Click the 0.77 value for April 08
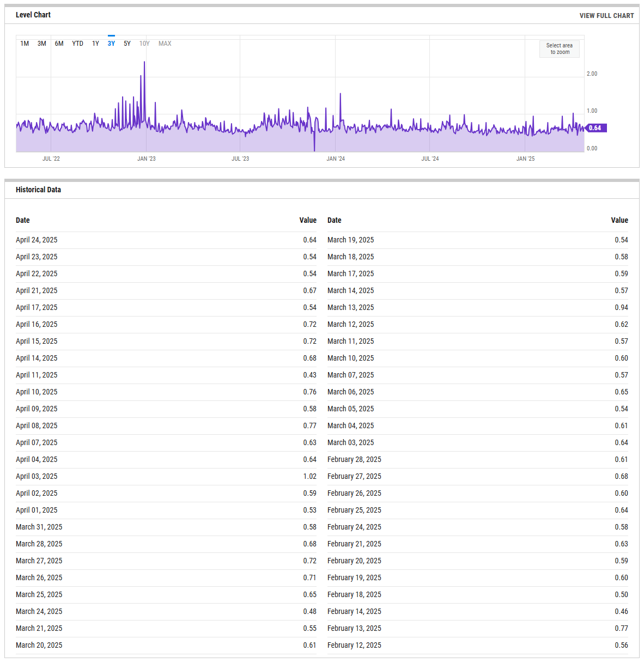The width and height of the screenshot is (644, 663). [310, 425]
